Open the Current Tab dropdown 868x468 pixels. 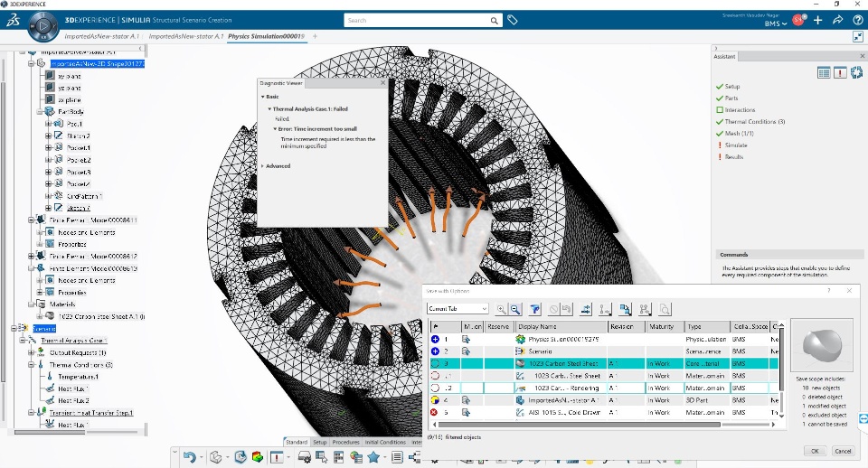(458, 309)
